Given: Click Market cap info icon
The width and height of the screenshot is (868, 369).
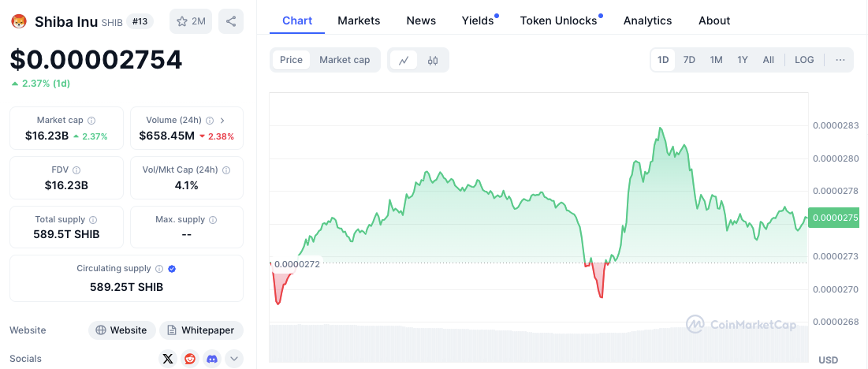Looking at the screenshot, I should click(91, 121).
